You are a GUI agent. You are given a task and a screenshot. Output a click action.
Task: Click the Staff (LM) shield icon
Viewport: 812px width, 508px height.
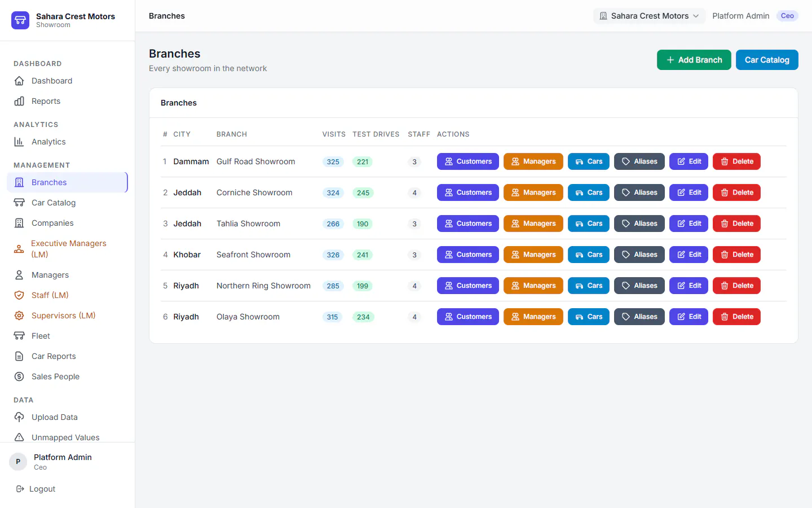point(19,295)
